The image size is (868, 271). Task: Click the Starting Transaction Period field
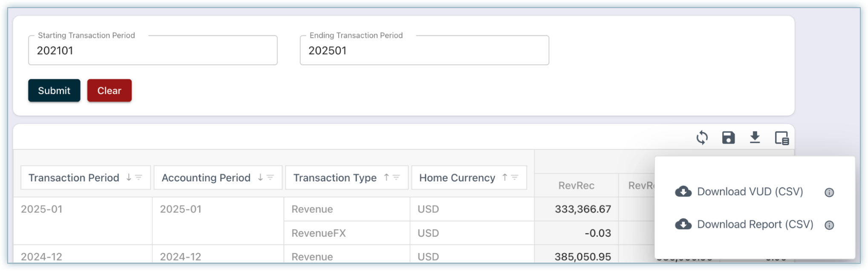pos(153,51)
